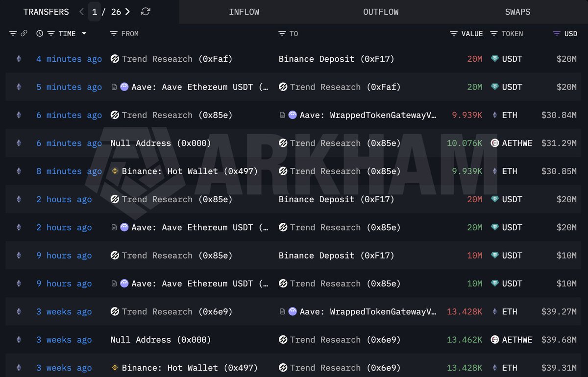Open the '4 minutes ago' transaction link
Image resolution: width=588 pixels, height=377 pixels.
click(x=69, y=59)
